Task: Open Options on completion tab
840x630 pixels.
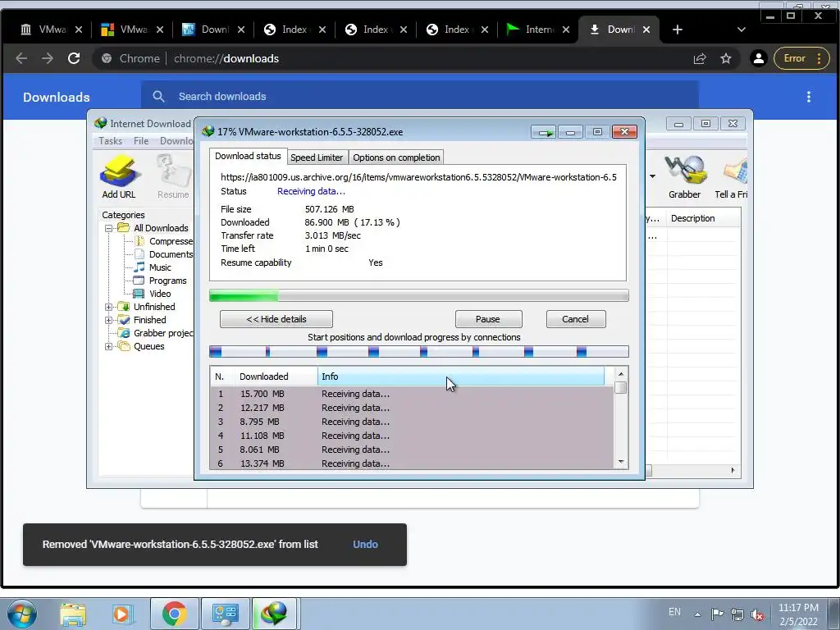Action: 396,157
